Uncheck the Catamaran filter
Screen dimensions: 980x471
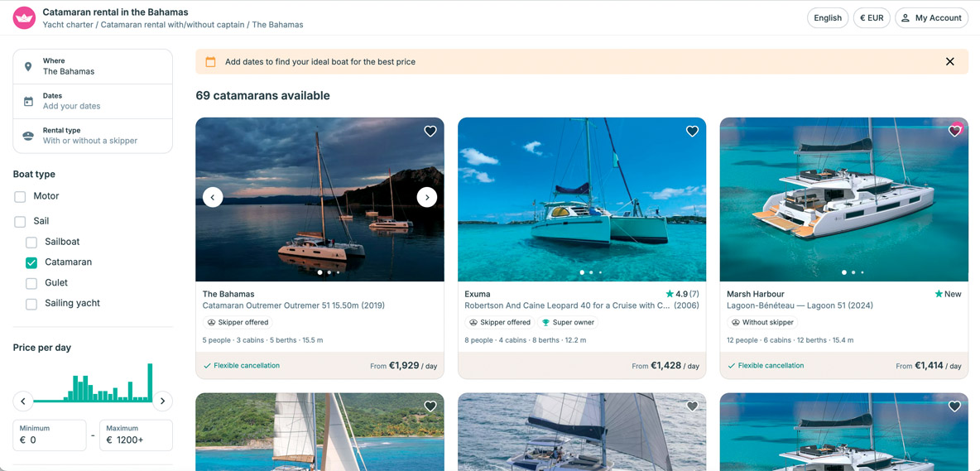click(31, 262)
